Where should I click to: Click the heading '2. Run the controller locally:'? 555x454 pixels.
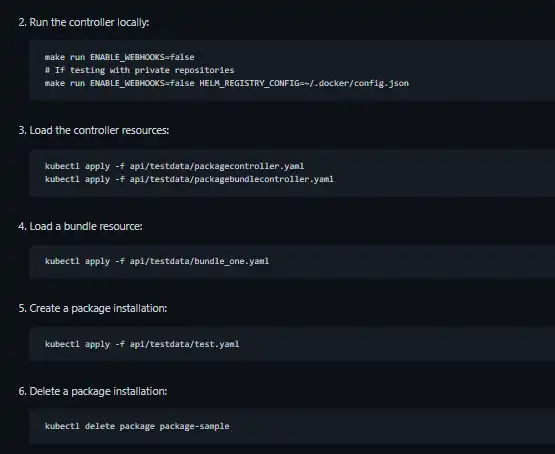point(84,22)
